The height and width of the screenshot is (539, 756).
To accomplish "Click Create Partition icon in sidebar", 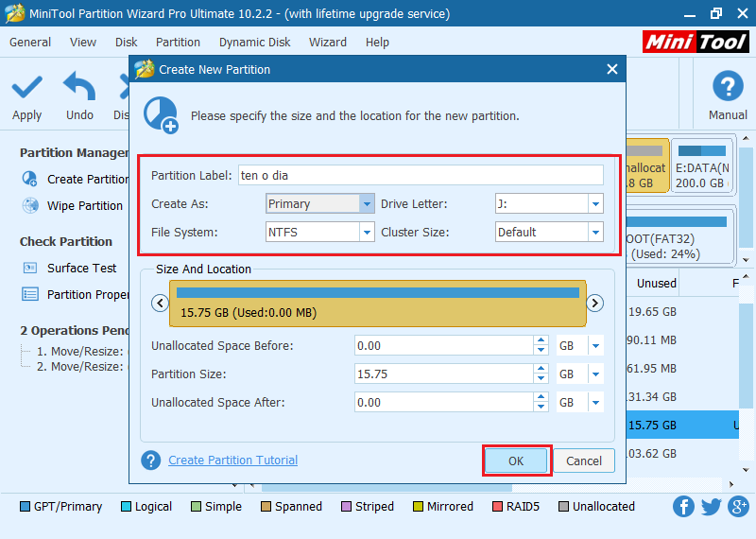I will pos(30,179).
